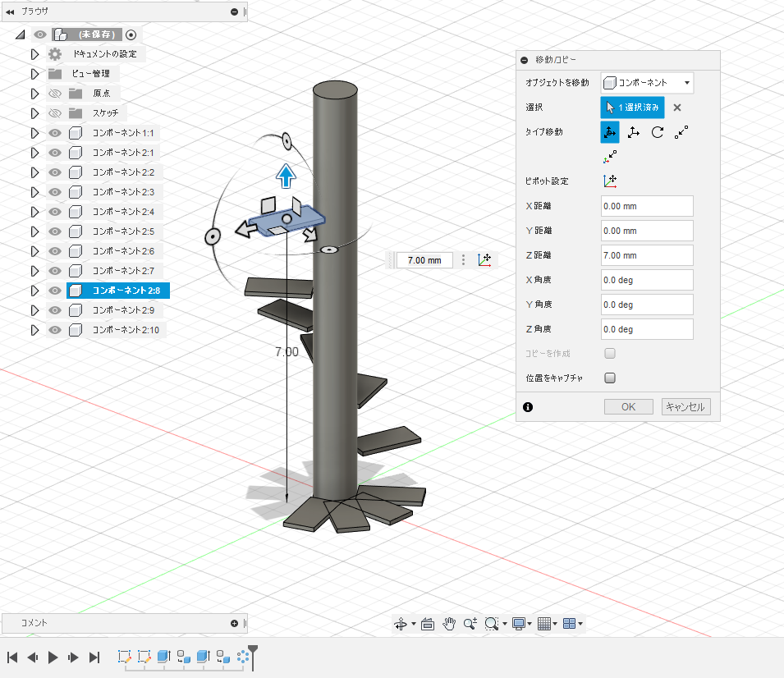Select the Zoom tool
Viewport: 784px width, 678px height.
tap(470, 624)
